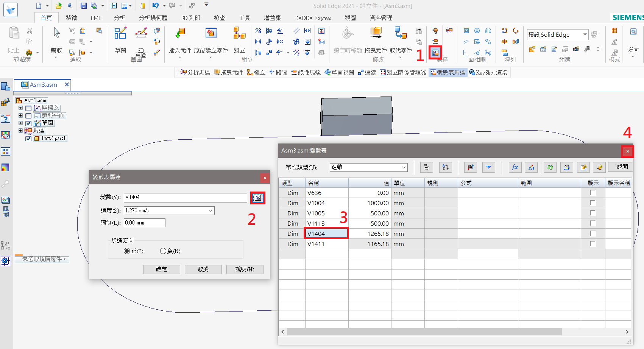Toggle the Sketches checkbox in tree
Screen dimensions: 644x349
pos(28,123)
